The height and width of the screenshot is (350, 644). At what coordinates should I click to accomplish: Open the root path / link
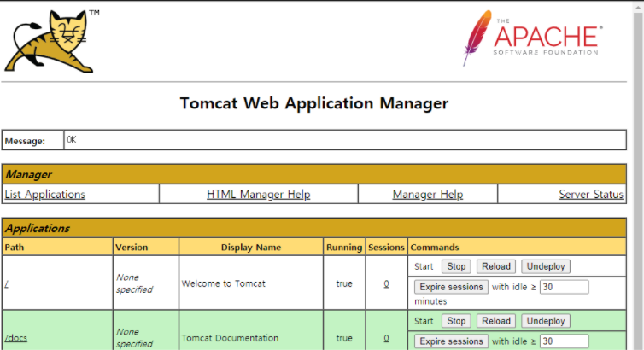click(x=7, y=283)
